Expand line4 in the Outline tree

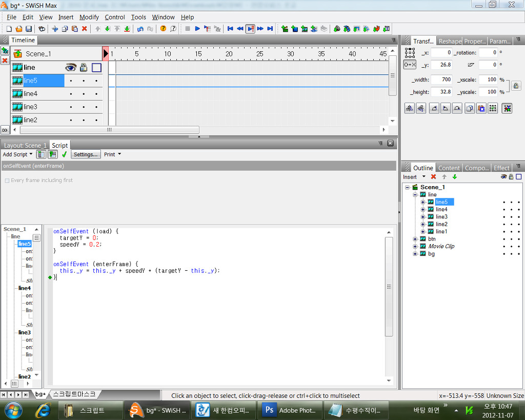422,209
